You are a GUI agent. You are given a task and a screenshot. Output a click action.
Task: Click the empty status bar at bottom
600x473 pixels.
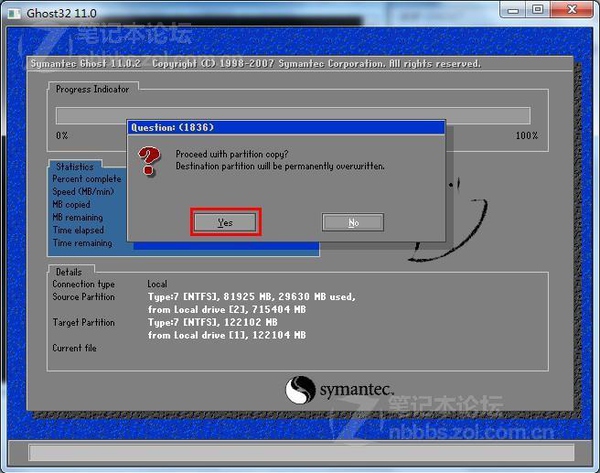(299, 453)
